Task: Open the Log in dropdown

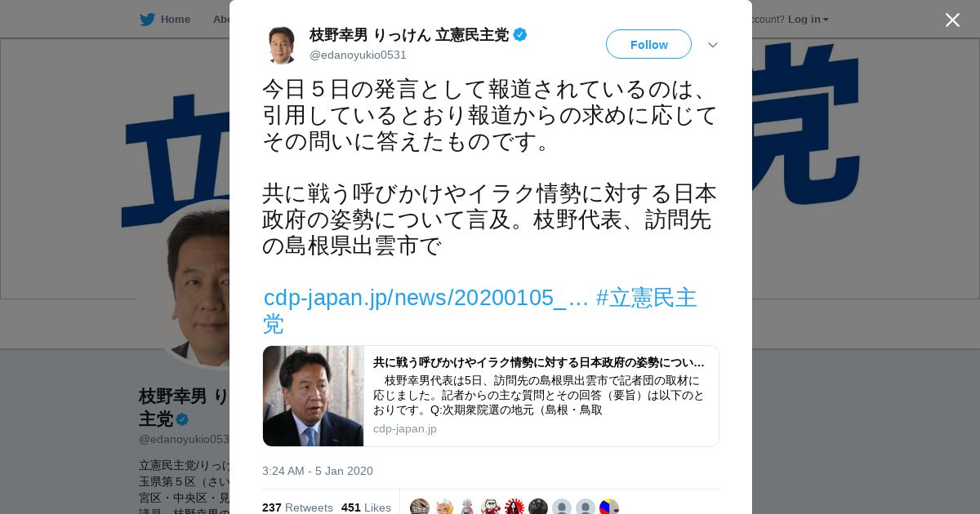Action: 808,19
